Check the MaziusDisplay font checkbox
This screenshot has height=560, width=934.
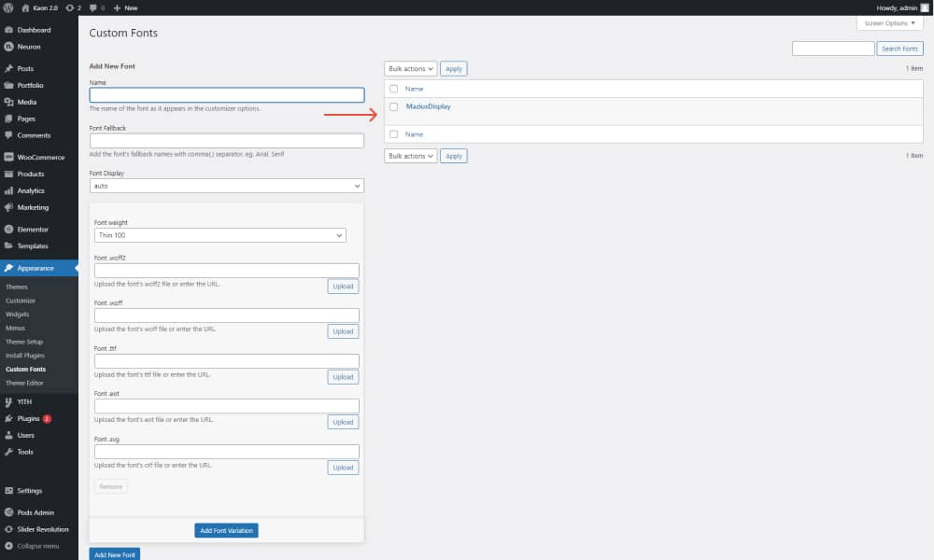[x=393, y=106]
